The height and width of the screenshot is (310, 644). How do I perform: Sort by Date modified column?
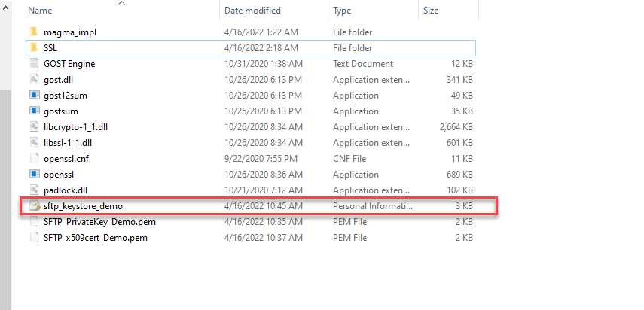pos(252,11)
